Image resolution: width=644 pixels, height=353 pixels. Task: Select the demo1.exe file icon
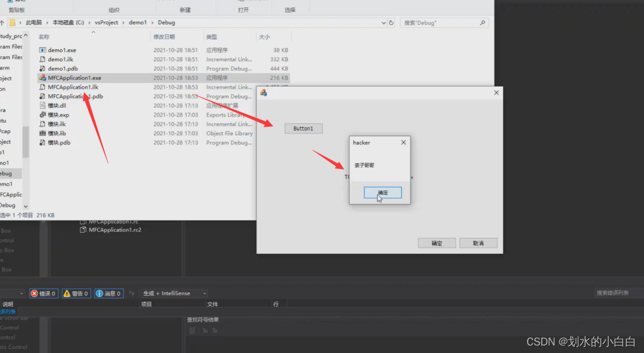tap(42, 50)
